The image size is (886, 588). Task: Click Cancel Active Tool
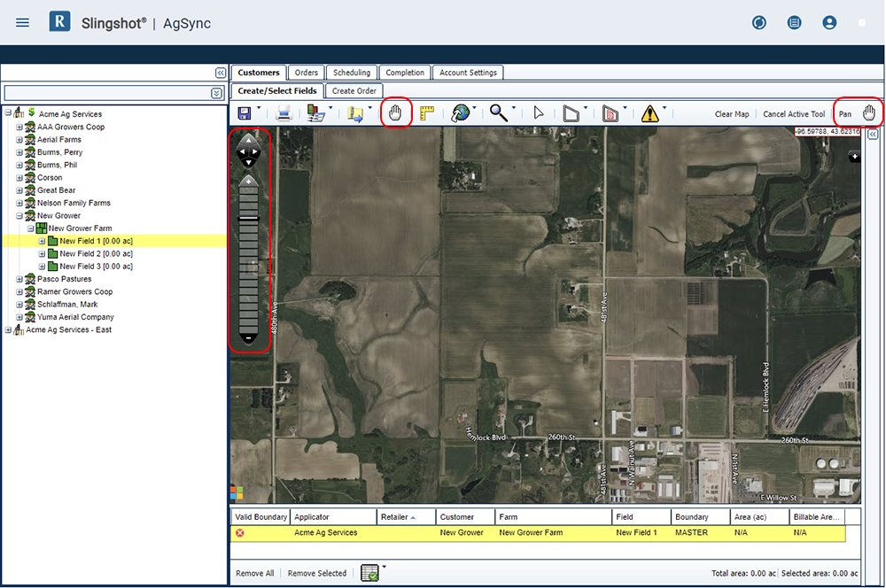pos(794,114)
